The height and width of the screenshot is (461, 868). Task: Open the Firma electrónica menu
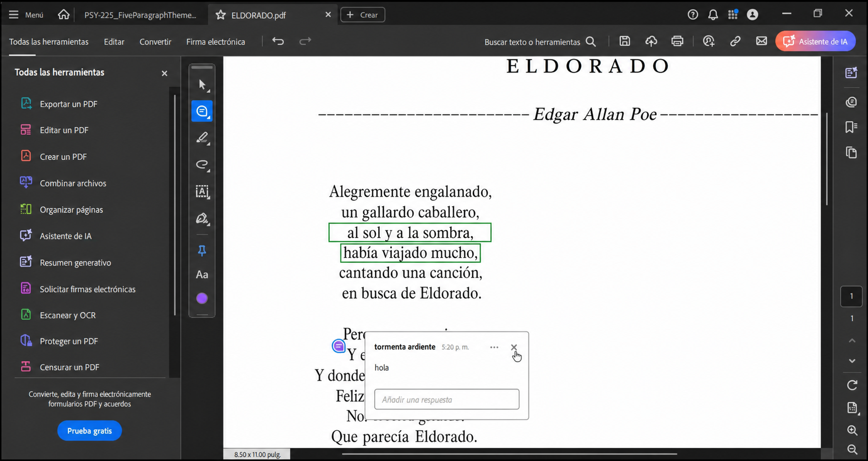[215, 42]
